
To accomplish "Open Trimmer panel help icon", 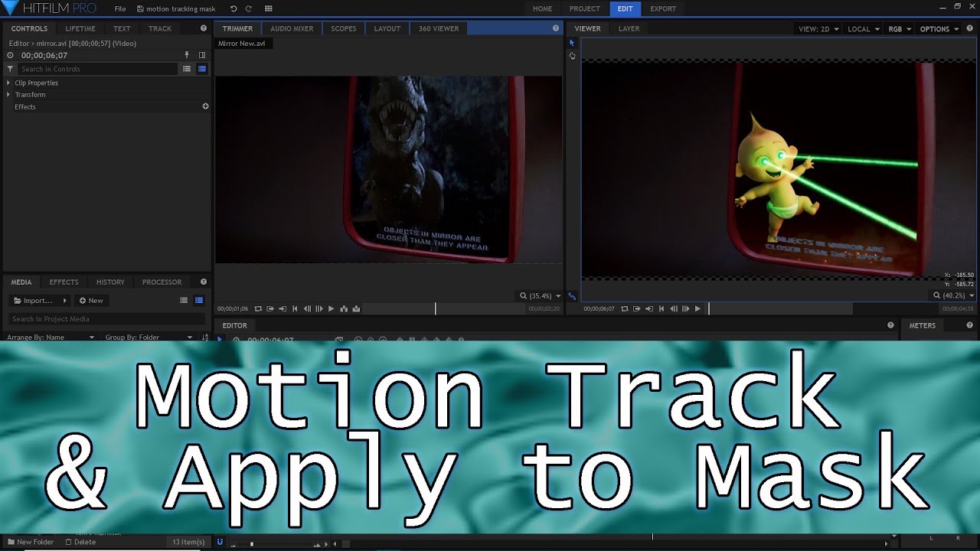I will pos(556,28).
